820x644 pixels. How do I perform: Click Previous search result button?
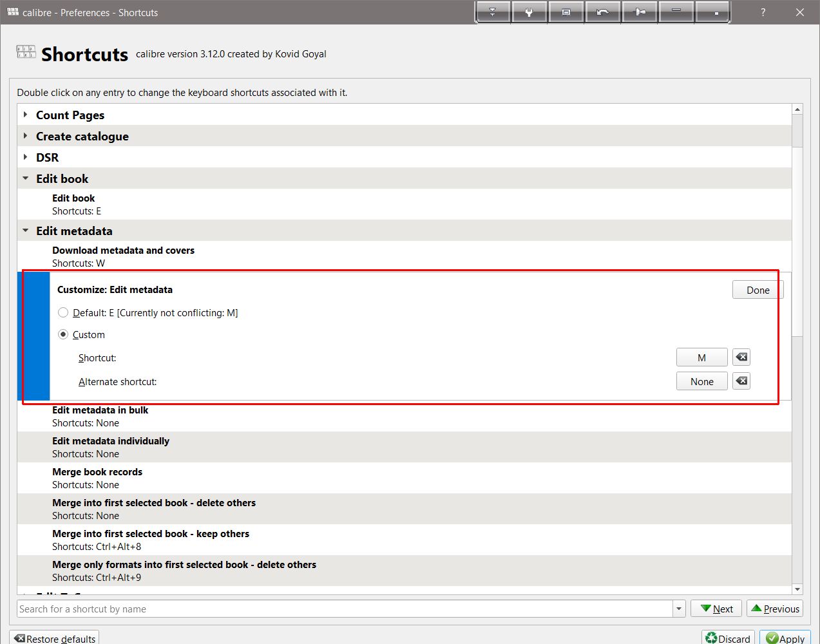click(775, 609)
